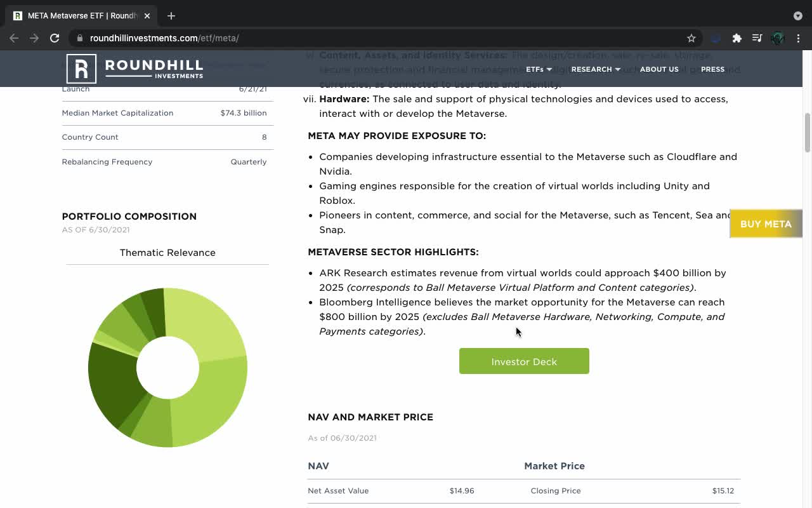This screenshot has width=812, height=508.
Task: Click the Investor Deck button
Action: (524, 361)
